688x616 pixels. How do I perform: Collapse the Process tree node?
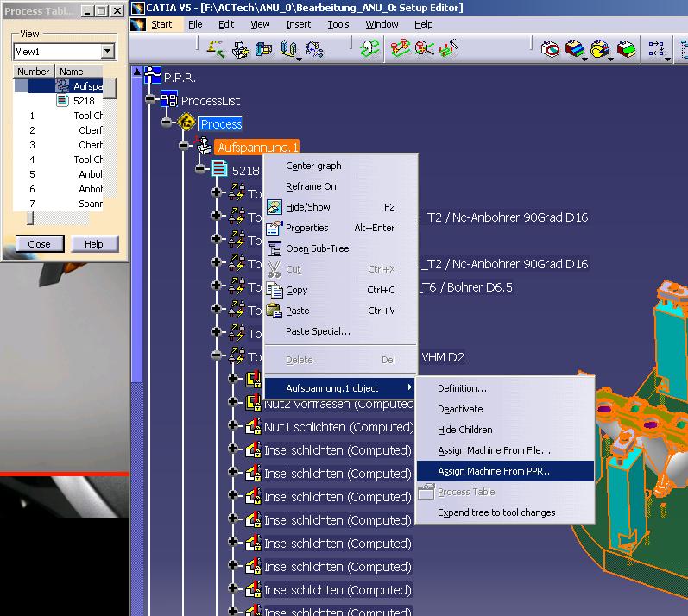pos(167,123)
